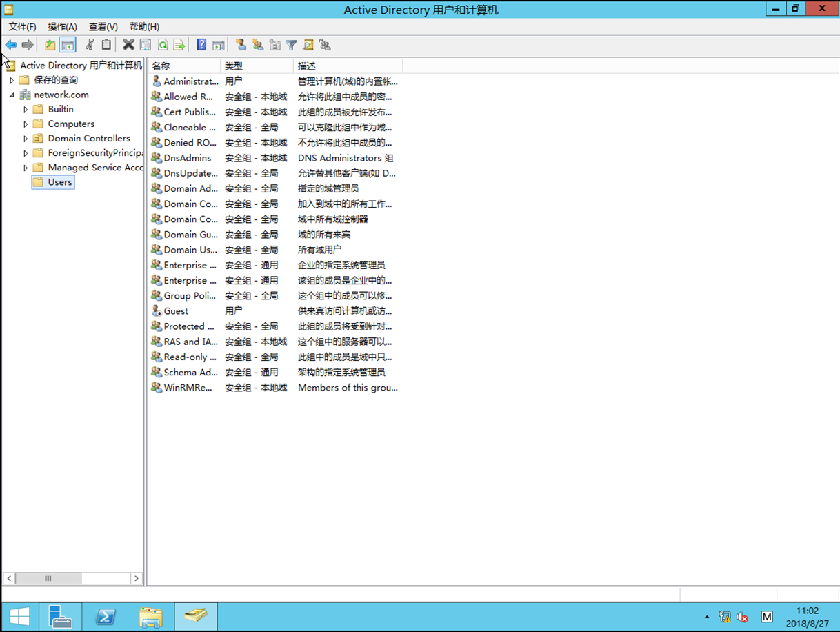Click the Back arrow in the toolbar
The height and width of the screenshot is (632, 840).
[11, 45]
